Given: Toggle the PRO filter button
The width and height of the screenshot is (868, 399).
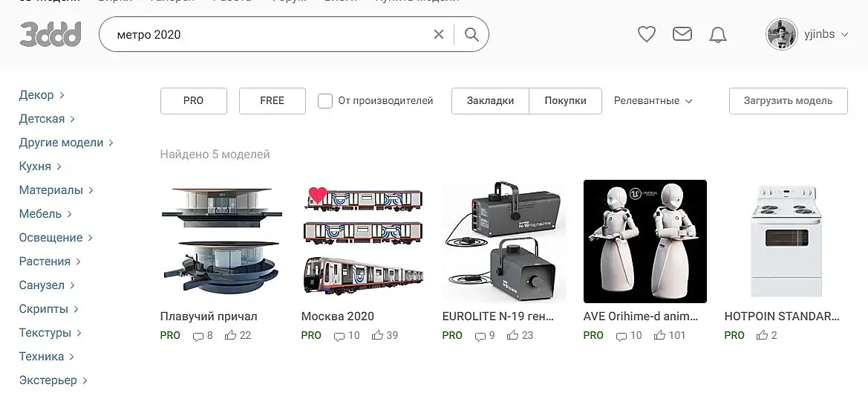Looking at the screenshot, I should tap(194, 101).
